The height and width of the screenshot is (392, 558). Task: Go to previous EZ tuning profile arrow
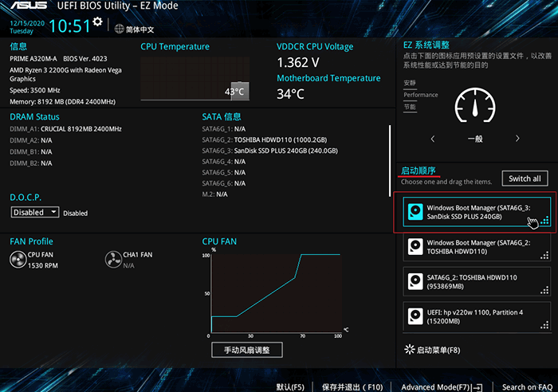pyautogui.click(x=433, y=139)
